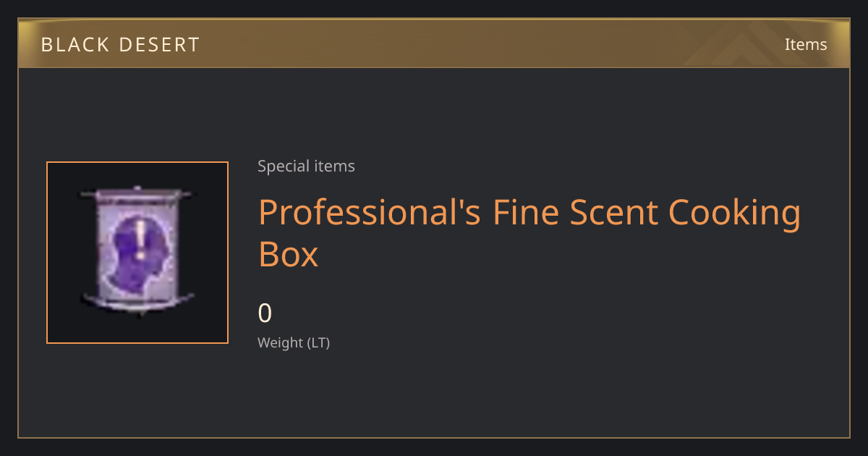Click the word Fine in the item title

coord(525,213)
